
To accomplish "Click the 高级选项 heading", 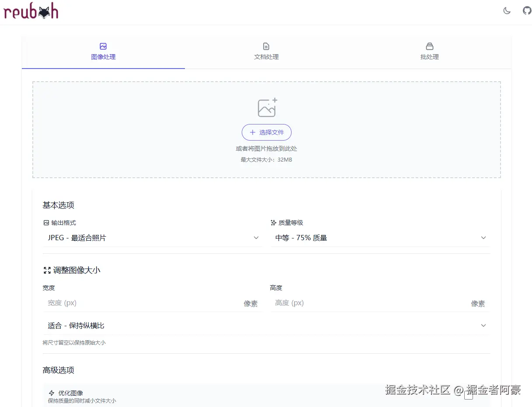I will pos(59,370).
